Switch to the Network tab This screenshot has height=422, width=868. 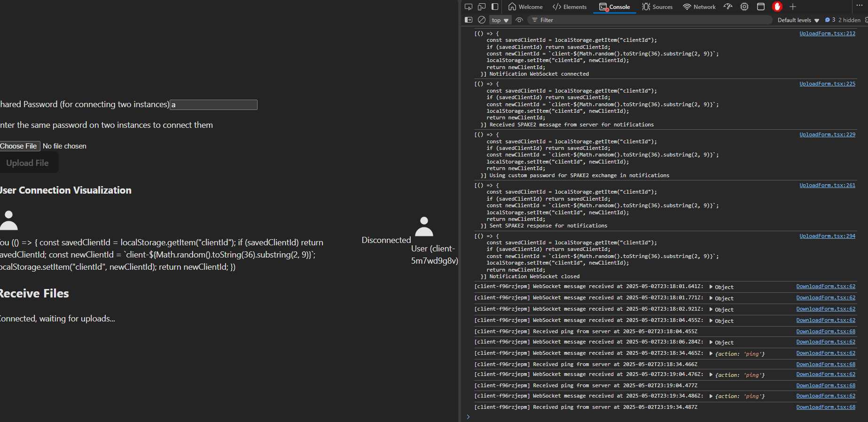click(x=699, y=7)
